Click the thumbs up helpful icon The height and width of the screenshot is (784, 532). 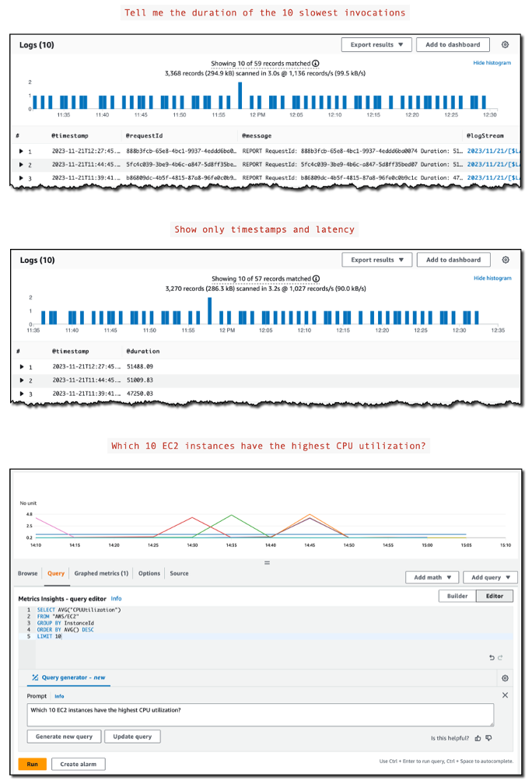(478, 738)
